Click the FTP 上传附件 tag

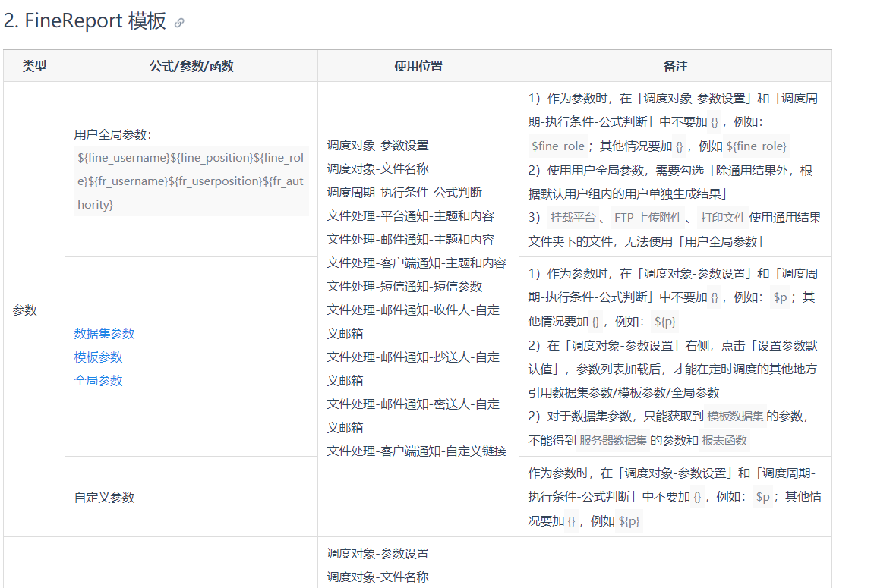(648, 218)
